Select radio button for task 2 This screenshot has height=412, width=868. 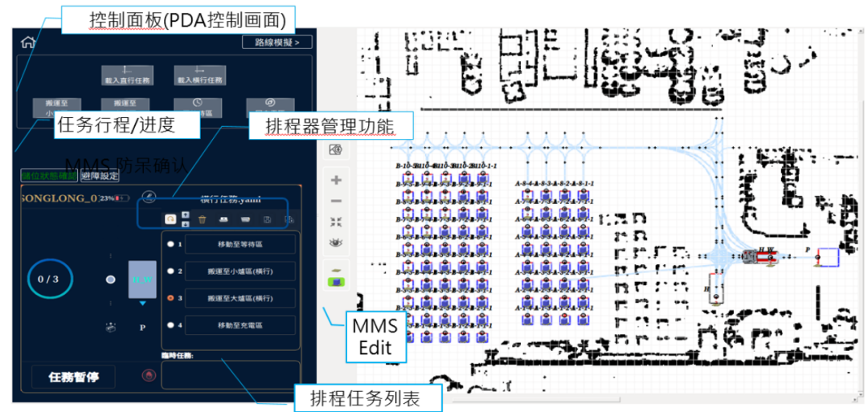[x=170, y=271]
